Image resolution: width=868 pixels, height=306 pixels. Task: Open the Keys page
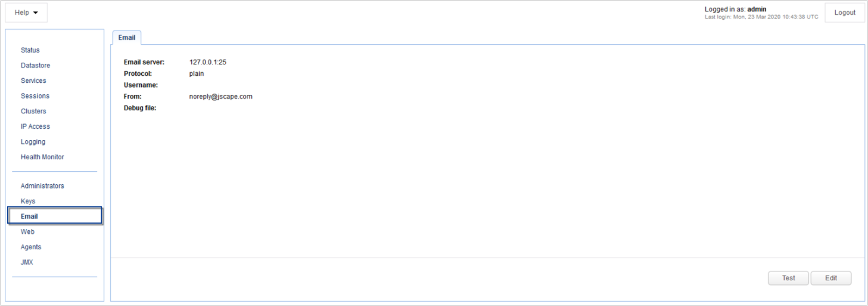[x=28, y=202]
